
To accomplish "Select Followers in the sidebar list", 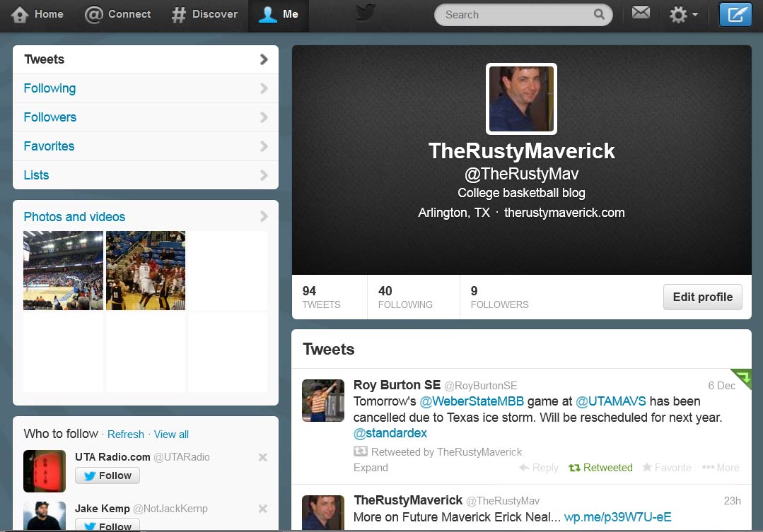I will tap(50, 117).
